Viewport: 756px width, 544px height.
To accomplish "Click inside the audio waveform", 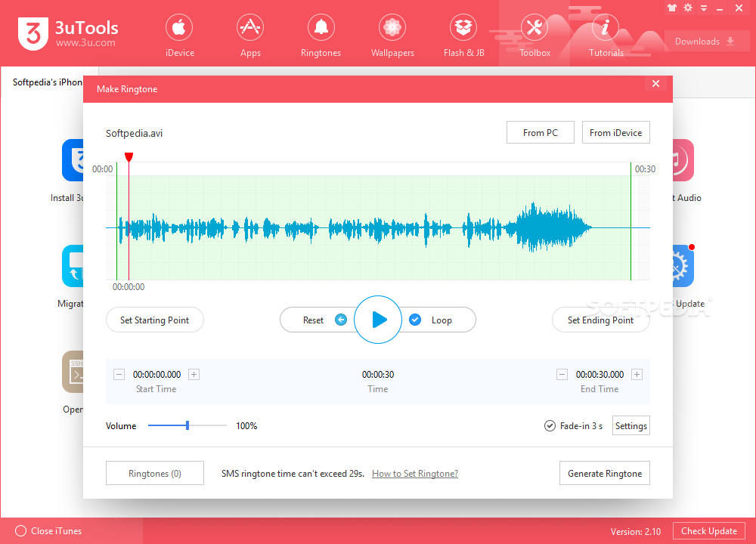I will (377, 227).
